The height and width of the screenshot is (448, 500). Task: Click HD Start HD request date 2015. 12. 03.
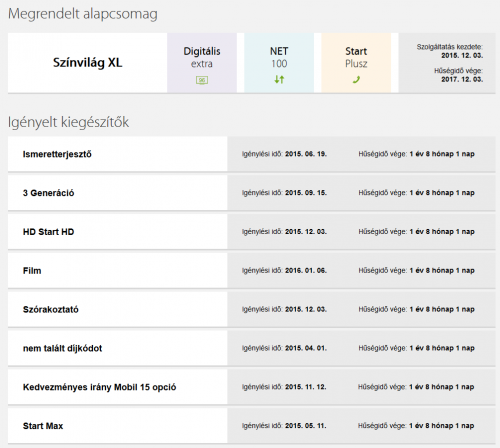306,232
